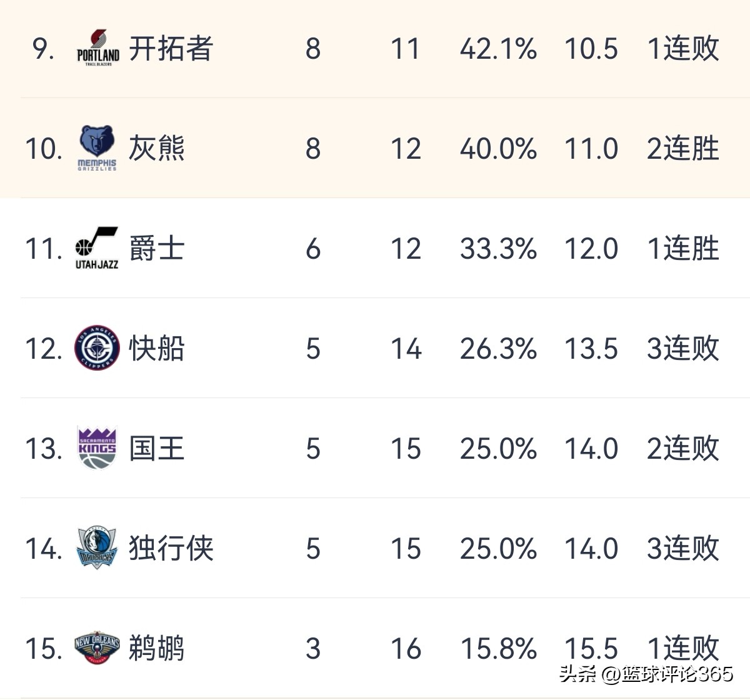750x700 pixels.
Task: Click the 33.3% win percentage cell
Action: [x=498, y=248]
